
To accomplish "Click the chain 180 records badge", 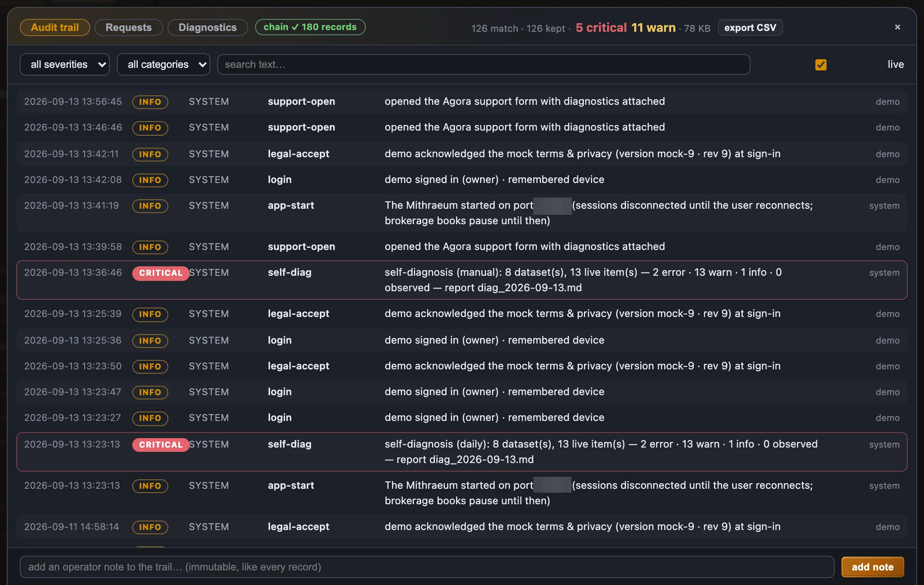I will 310,27.
